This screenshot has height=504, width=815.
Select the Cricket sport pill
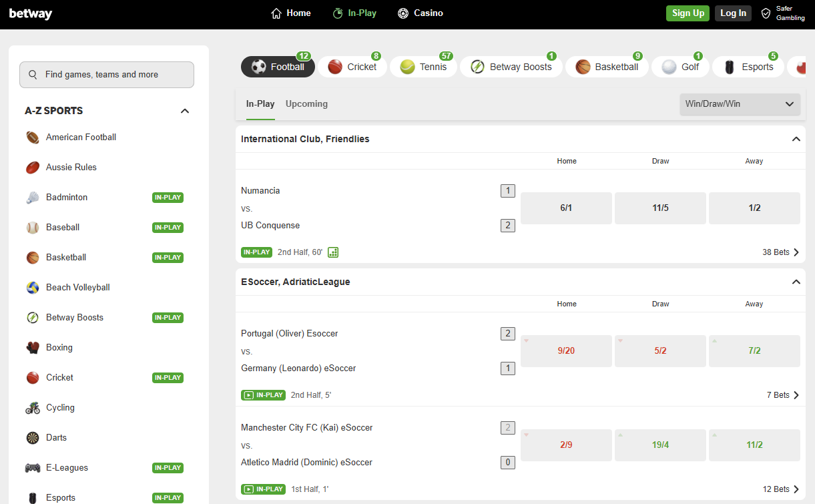(x=352, y=67)
